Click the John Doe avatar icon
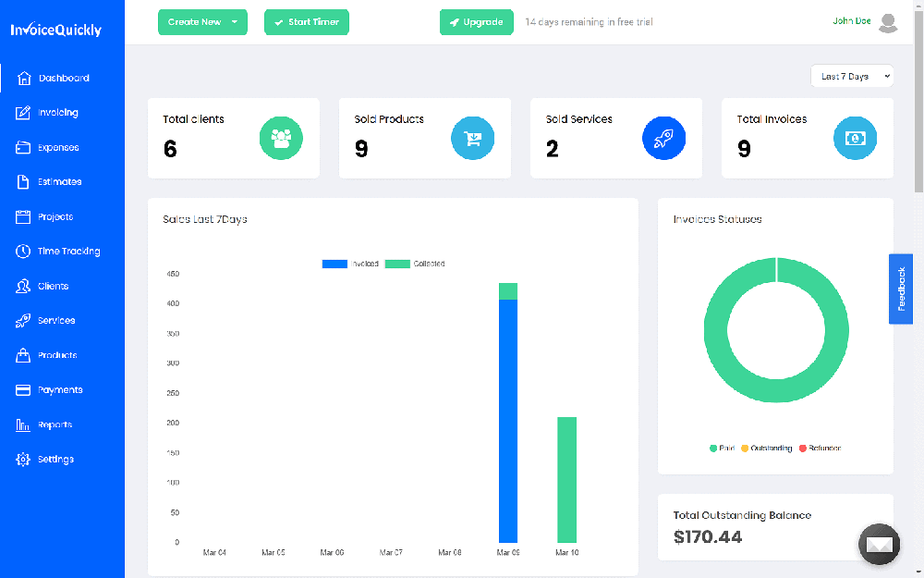The image size is (924, 578). 888,22
